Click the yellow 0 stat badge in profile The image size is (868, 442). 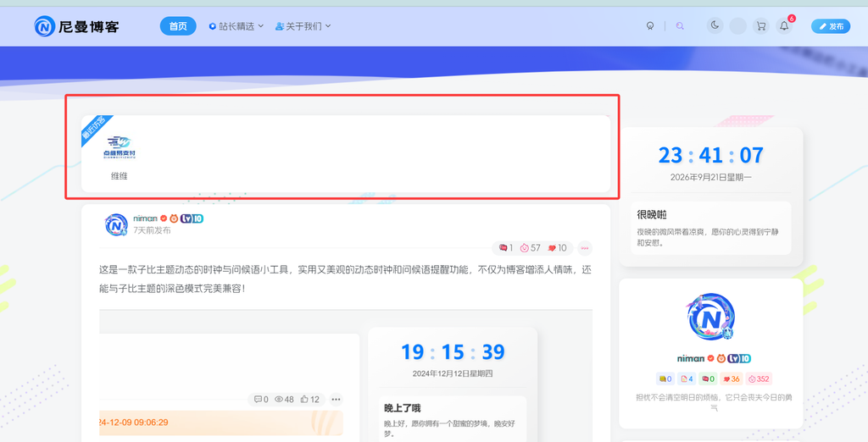click(x=665, y=379)
